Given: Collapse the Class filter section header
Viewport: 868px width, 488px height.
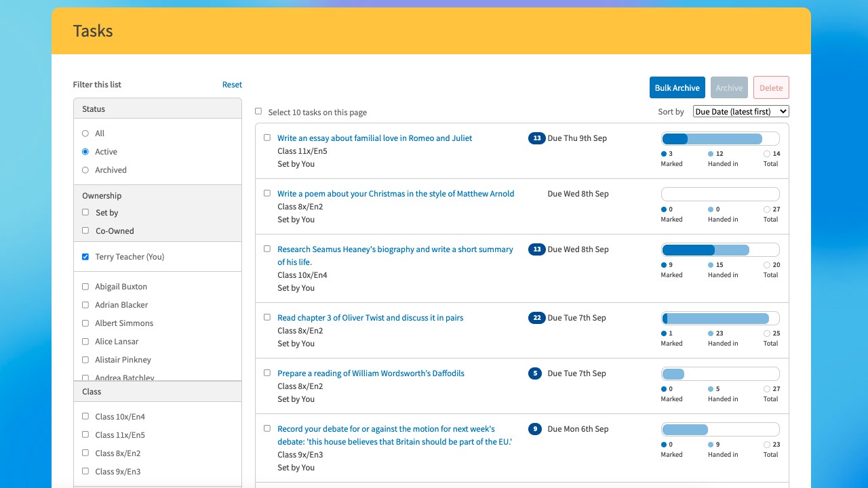Looking at the screenshot, I should [x=157, y=392].
